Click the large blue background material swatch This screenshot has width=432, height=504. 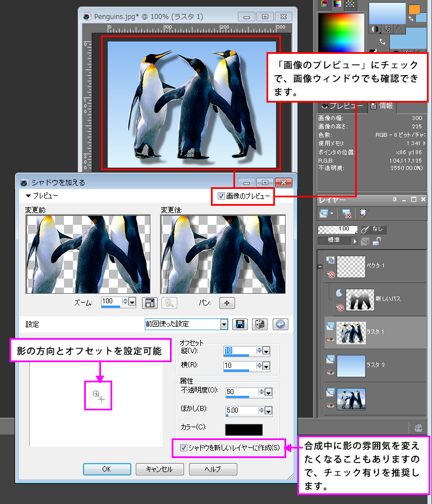(x=408, y=38)
